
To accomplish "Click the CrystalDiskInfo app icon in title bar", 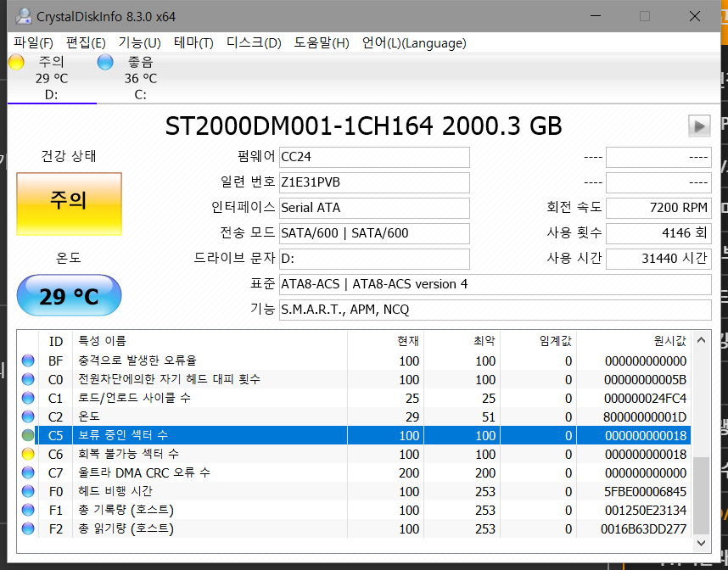I will click(23, 16).
